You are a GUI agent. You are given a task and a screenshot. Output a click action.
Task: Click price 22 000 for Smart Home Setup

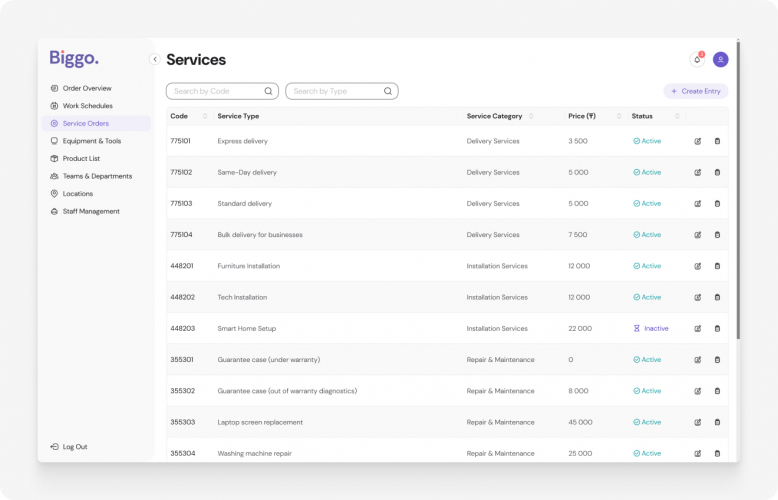(580, 329)
